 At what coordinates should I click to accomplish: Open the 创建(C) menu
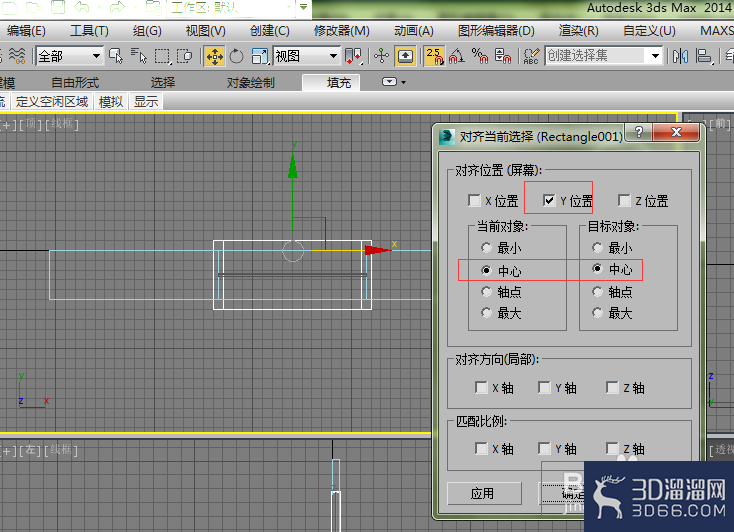tap(270, 31)
